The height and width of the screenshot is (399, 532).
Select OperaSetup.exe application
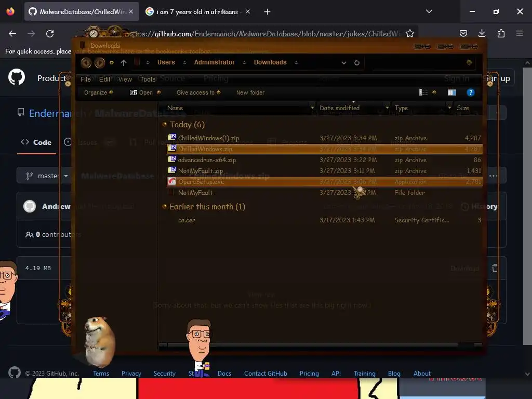point(324,181)
